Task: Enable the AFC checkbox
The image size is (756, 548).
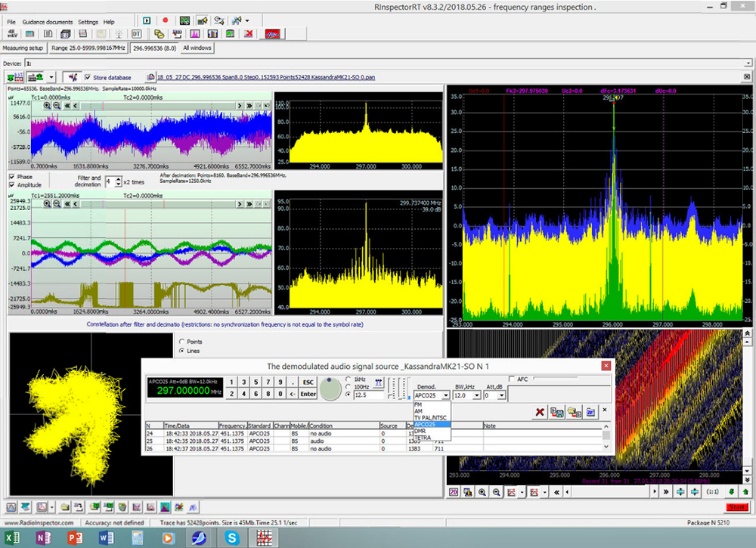Action: coord(513,379)
